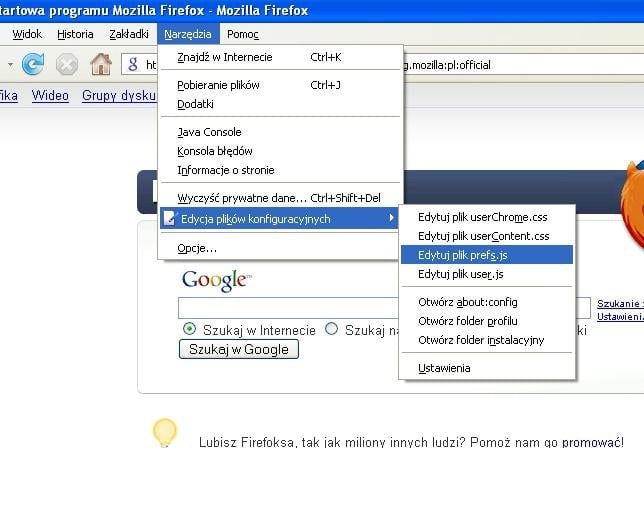Choose Edytuj plik prefs.js
644x512 pixels.
tap(460, 255)
